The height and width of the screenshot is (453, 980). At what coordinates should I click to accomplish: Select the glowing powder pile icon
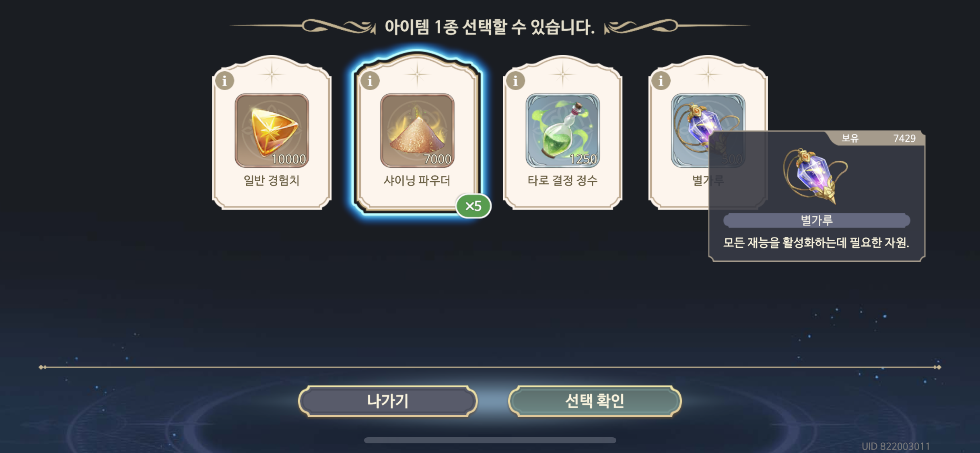pyautogui.click(x=417, y=130)
